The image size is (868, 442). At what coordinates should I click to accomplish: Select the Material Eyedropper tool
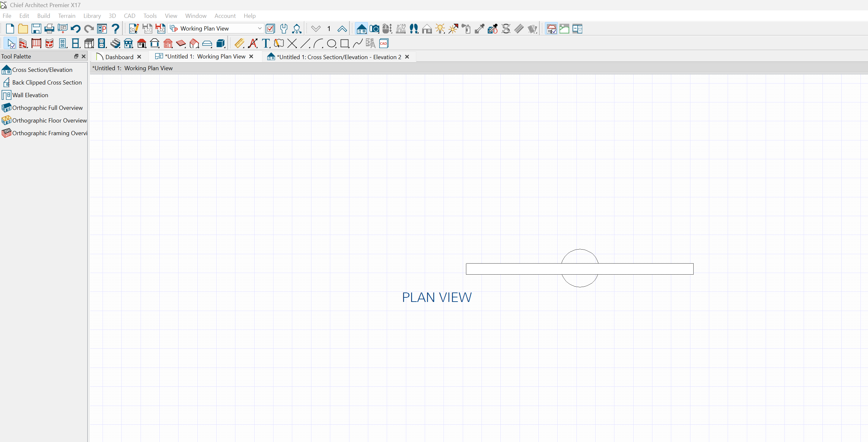tap(480, 29)
